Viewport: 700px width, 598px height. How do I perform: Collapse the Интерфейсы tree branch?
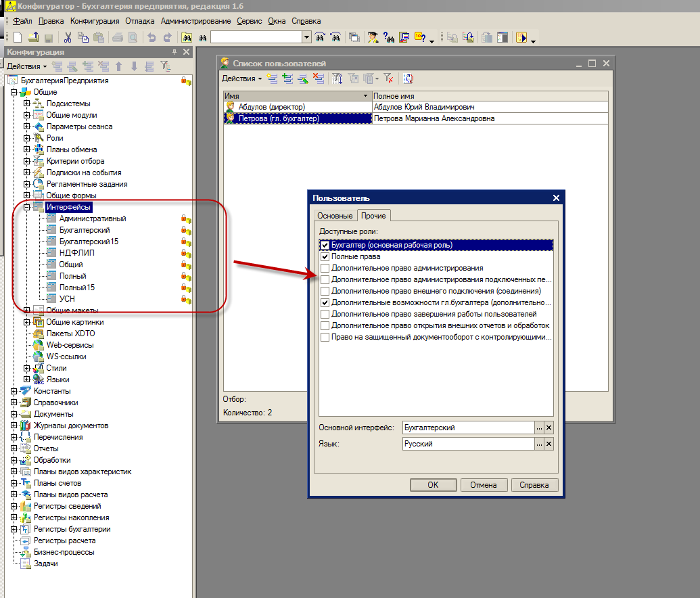click(x=27, y=207)
